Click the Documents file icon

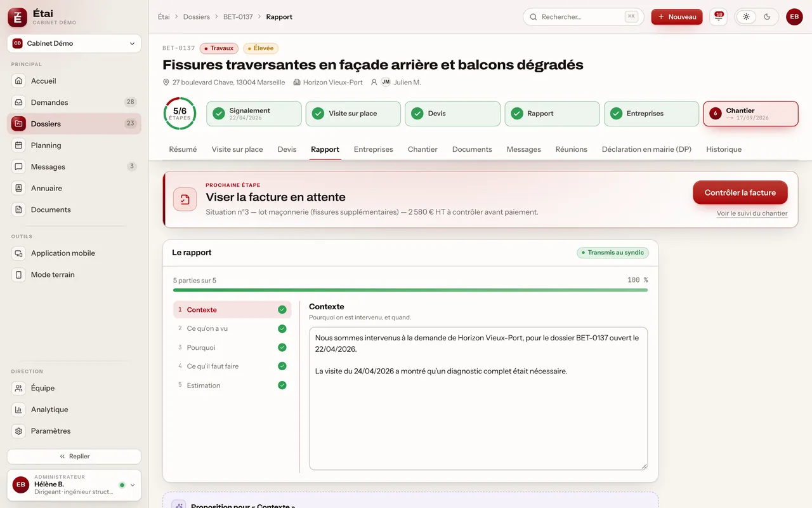click(x=19, y=210)
